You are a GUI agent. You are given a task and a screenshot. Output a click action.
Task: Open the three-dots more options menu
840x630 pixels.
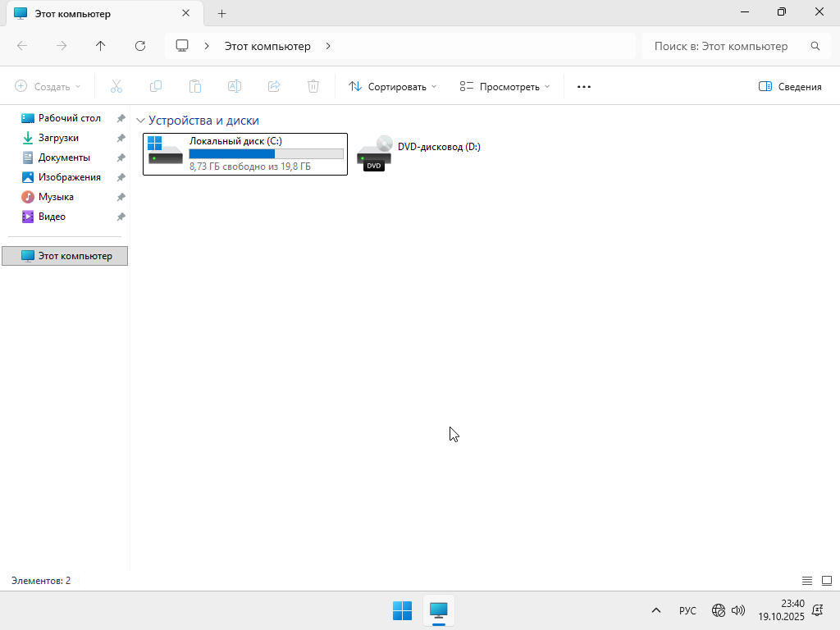[x=584, y=86]
